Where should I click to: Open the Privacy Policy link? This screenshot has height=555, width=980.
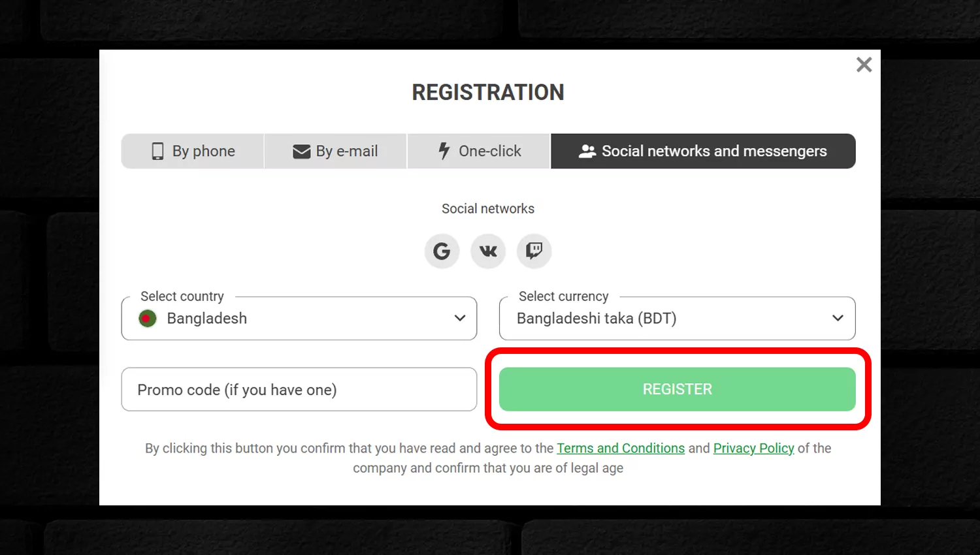(x=753, y=449)
